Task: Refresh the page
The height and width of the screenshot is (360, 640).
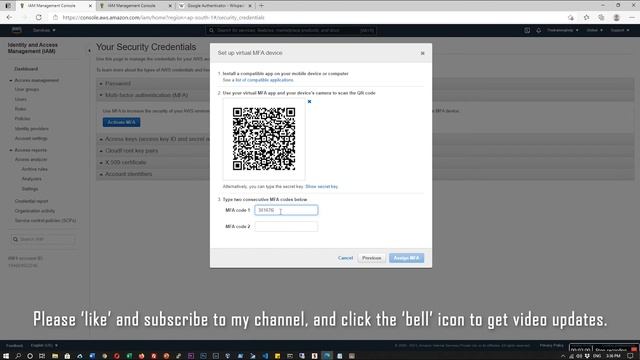Action: coord(39,18)
